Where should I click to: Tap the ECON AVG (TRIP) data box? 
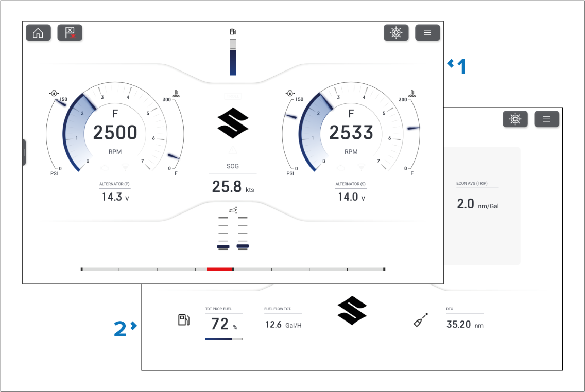(477, 204)
